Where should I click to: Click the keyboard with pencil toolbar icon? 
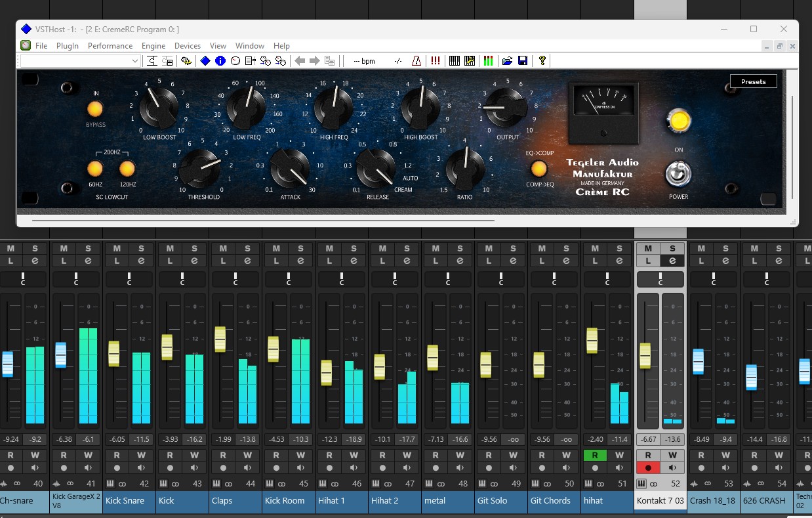(470, 61)
